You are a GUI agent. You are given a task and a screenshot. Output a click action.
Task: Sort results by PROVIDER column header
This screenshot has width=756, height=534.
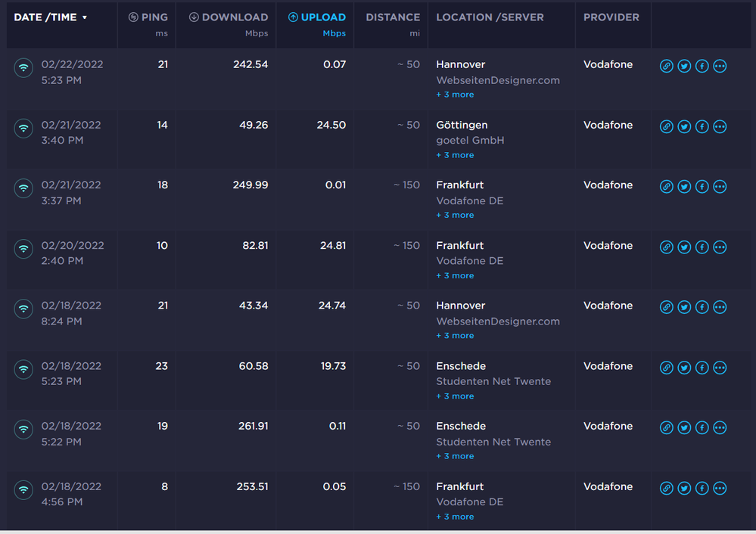[611, 17]
